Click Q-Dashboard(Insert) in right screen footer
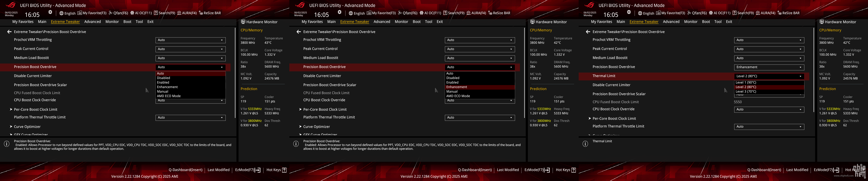The image size is (868, 181). click(x=764, y=170)
